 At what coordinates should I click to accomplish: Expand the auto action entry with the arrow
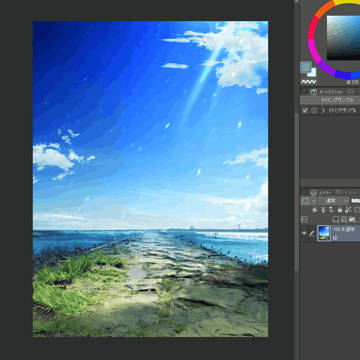tap(323, 110)
